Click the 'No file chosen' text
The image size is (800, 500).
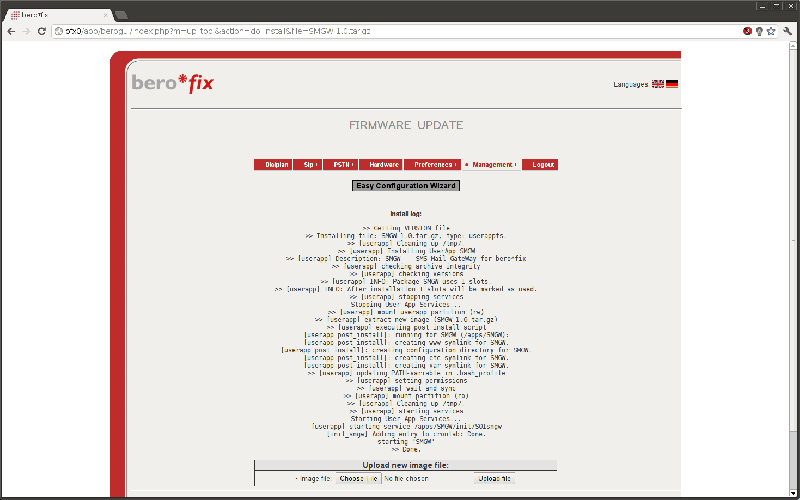coord(407,479)
